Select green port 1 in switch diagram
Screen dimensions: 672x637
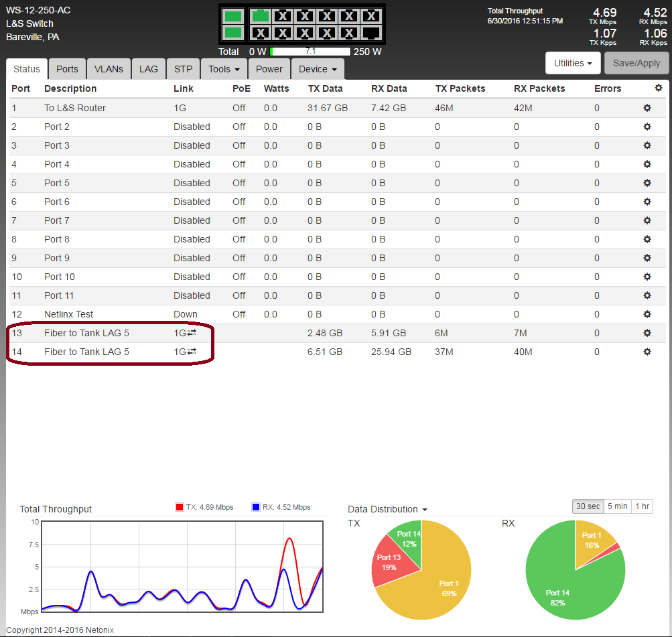[260, 16]
